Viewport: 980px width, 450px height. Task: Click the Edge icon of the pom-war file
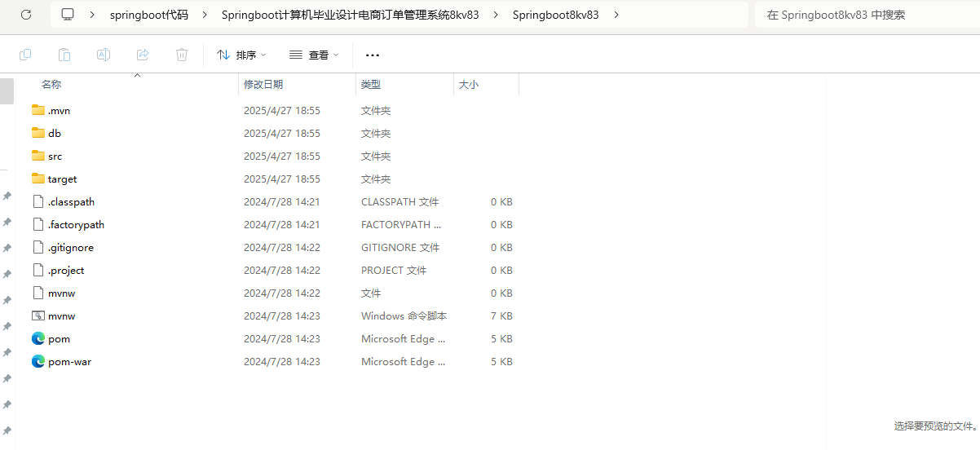(38, 361)
